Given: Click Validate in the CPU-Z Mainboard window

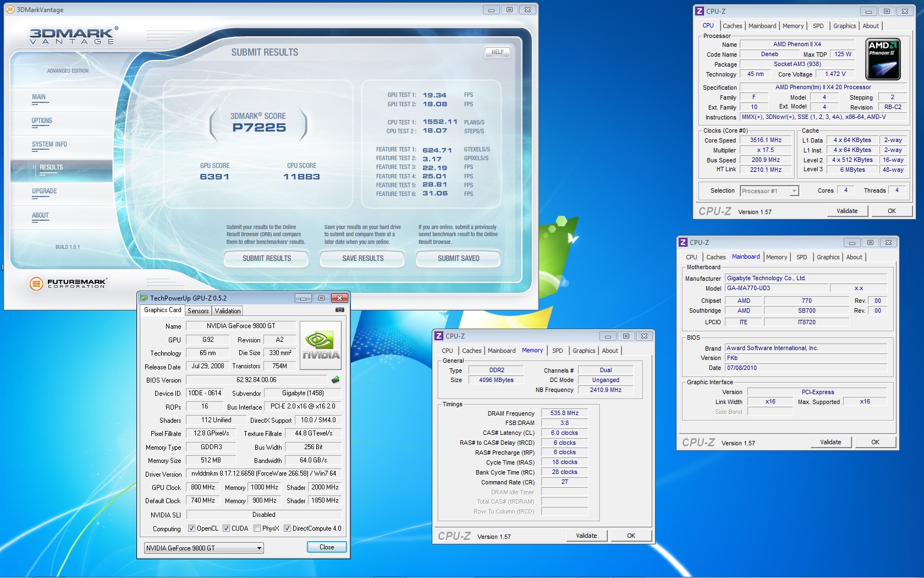Looking at the screenshot, I should coord(831,442).
